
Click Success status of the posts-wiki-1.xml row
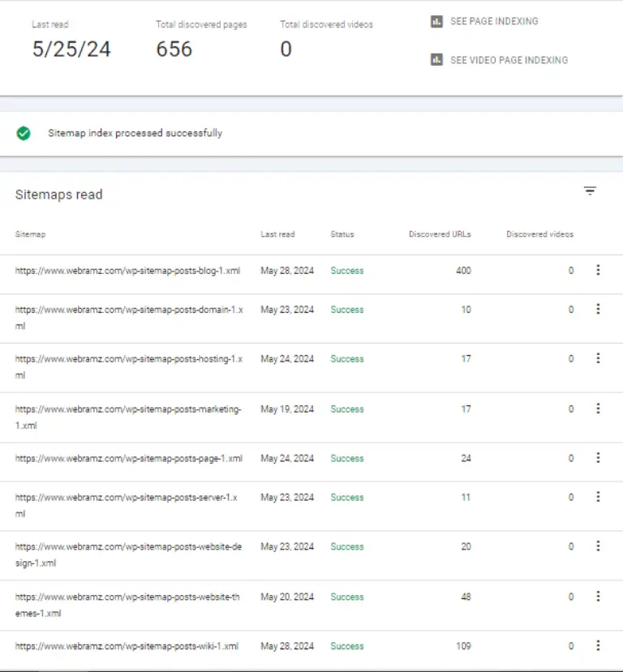pos(347,646)
